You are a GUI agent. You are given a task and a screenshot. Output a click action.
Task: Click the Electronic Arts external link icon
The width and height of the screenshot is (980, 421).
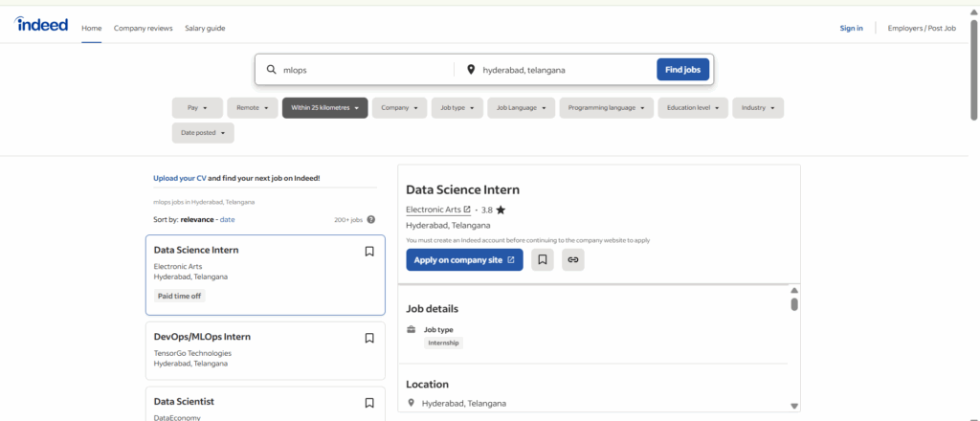(x=467, y=210)
